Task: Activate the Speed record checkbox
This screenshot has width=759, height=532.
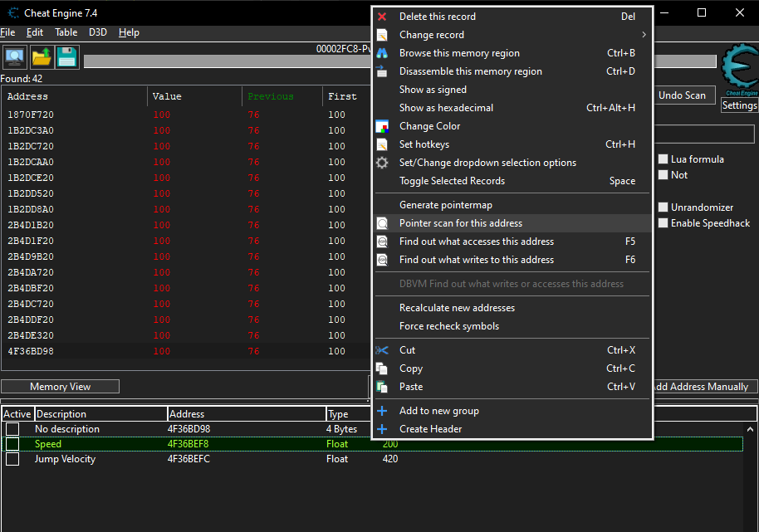Action: coord(12,444)
